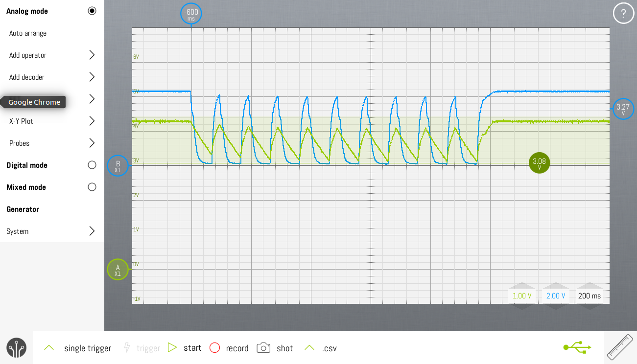Select the Mixed mode radio button

pos(92,187)
